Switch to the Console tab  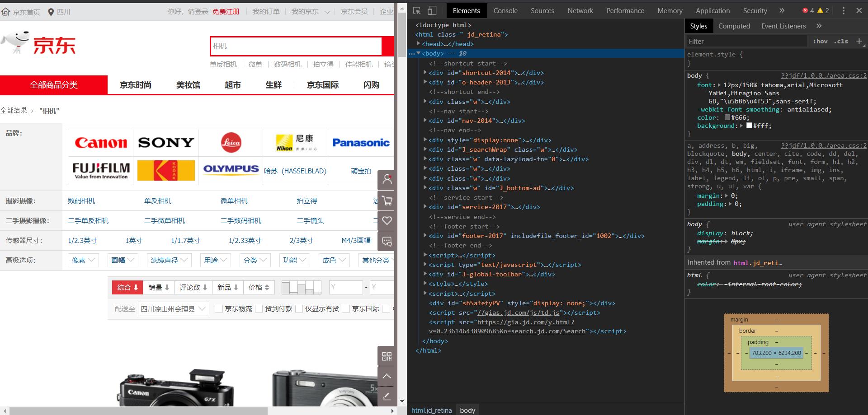505,10
